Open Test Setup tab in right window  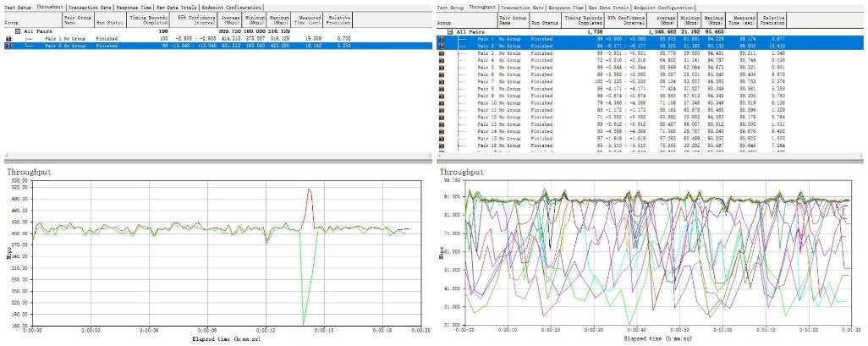(450, 8)
